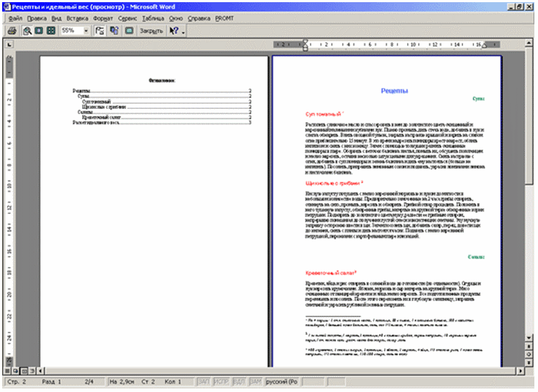538x392 pixels.
Task: Click the Закрыть button to close preview
Action: pos(151,31)
